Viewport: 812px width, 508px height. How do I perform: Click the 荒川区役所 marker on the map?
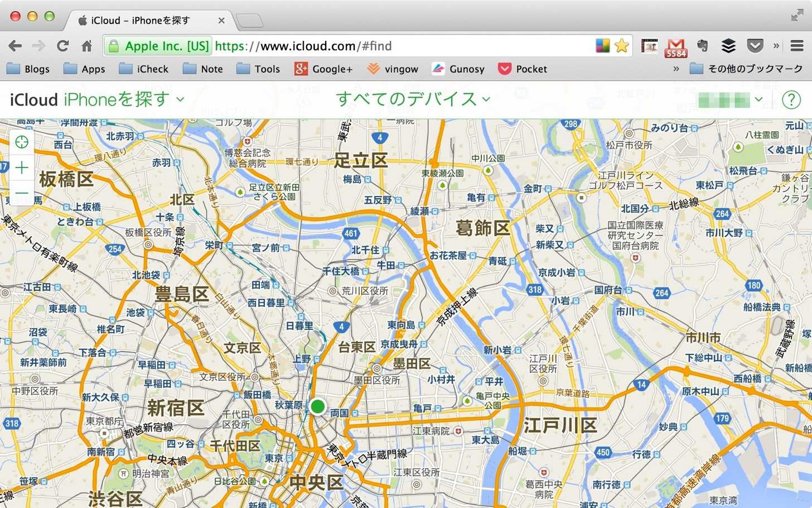333,291
